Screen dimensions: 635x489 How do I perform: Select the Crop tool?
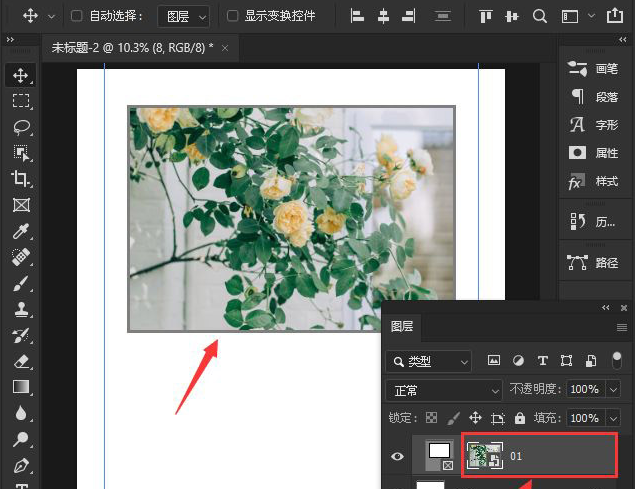[x=20, y=178]
